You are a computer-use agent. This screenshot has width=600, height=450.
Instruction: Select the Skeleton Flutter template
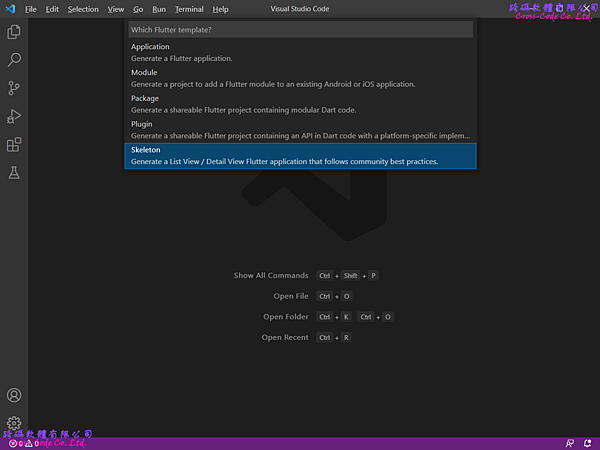[300, 156]
